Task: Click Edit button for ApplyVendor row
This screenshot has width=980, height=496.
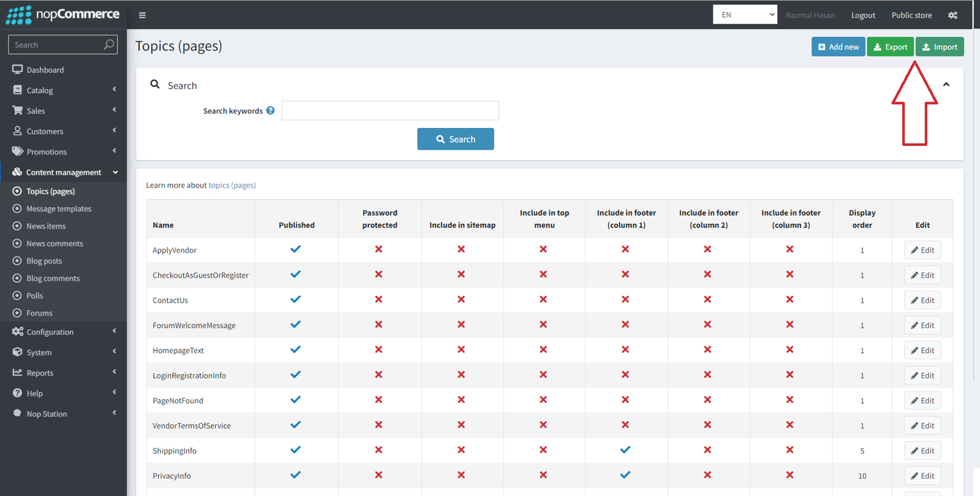Action: [922, 250]
